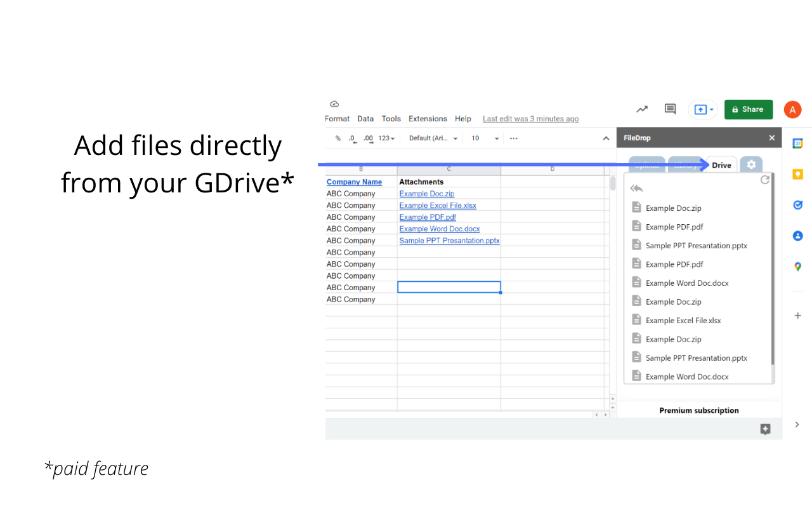
Task: Decrease decimal places button
Action: 353,138
